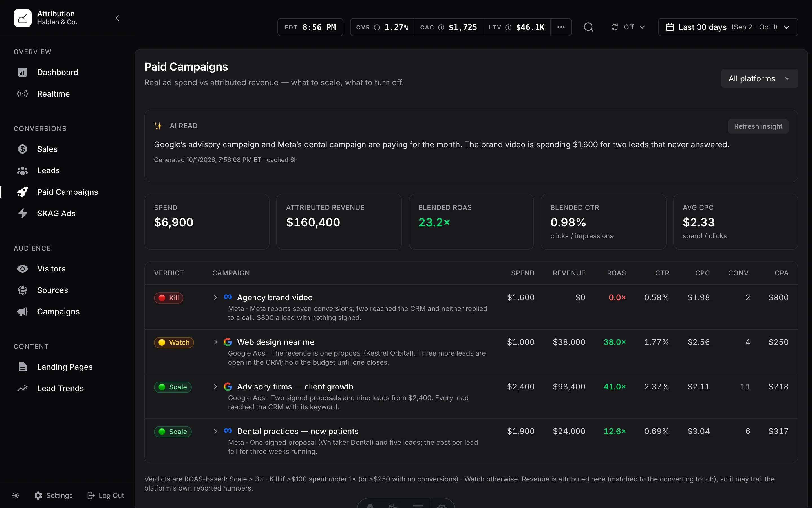The height and width of the screenshot is (508, 812).
Task: Click the Dashboard bar chart icon
Action: tap(23, 72)
